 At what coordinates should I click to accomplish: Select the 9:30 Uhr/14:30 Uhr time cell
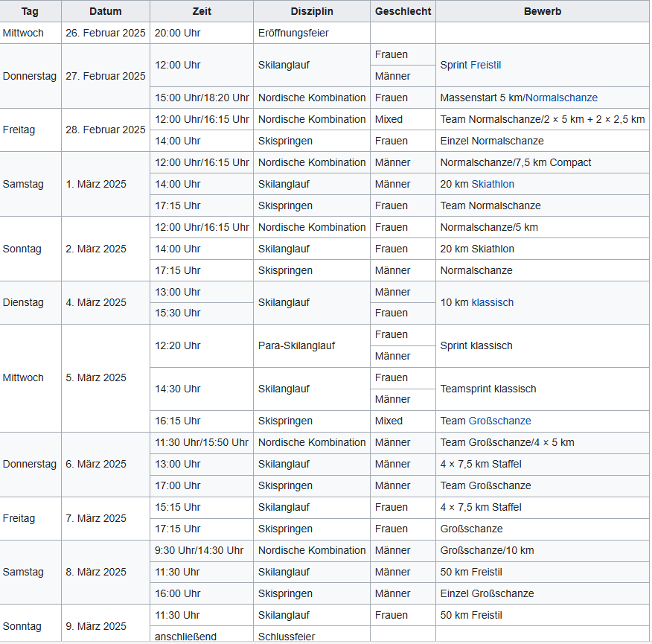tap(199, 550)
